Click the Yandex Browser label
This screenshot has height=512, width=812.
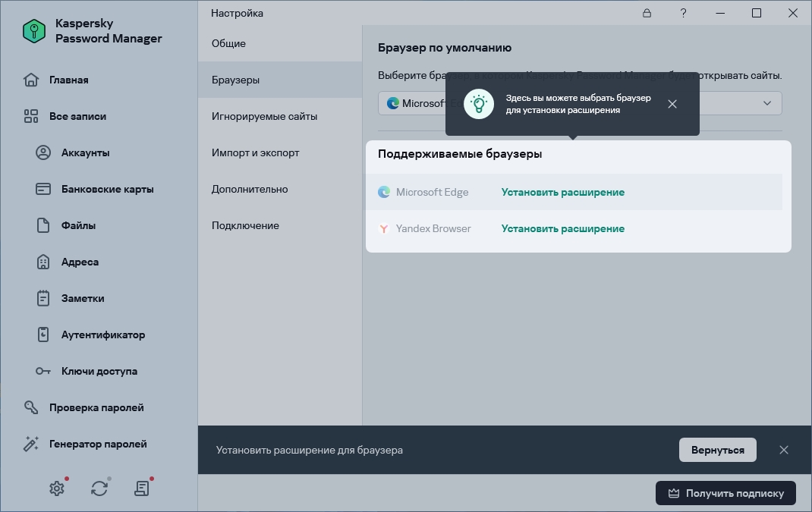433,228
